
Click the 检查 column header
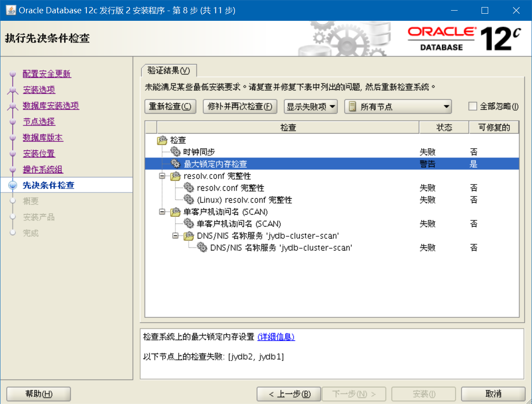click(288, 127)
